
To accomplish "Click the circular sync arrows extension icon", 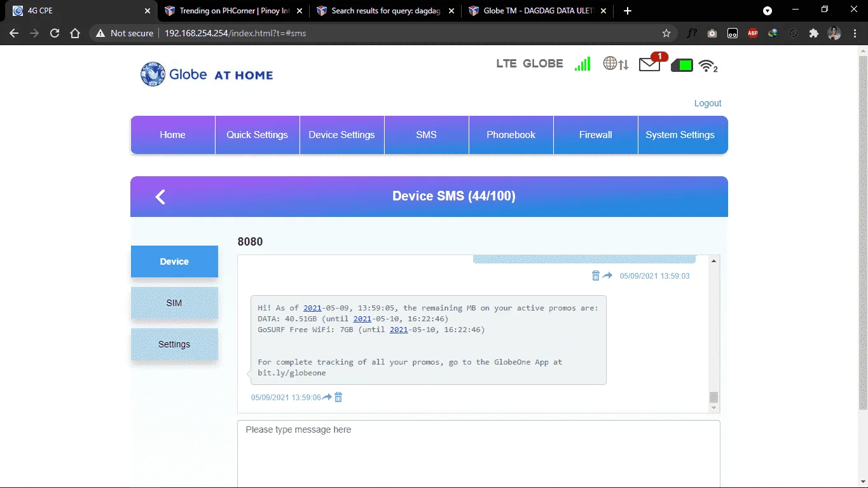I will coord(794,33).
